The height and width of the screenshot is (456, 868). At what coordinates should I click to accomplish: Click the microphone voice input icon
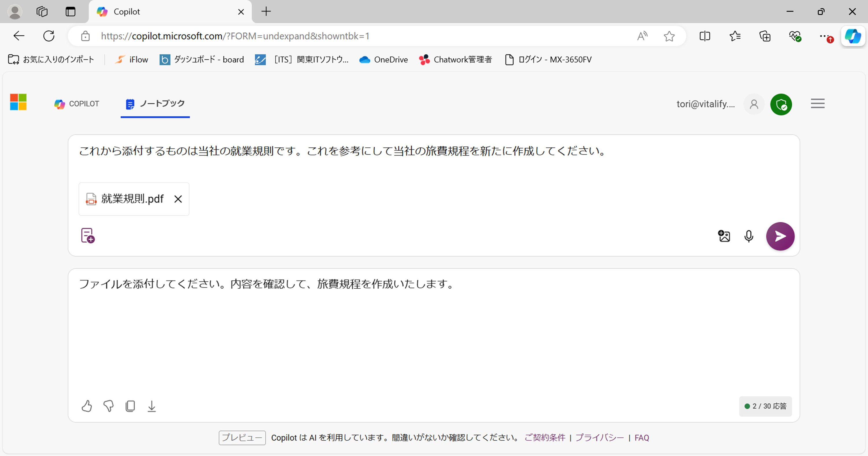pyautogui.click(x=749, y=236)
